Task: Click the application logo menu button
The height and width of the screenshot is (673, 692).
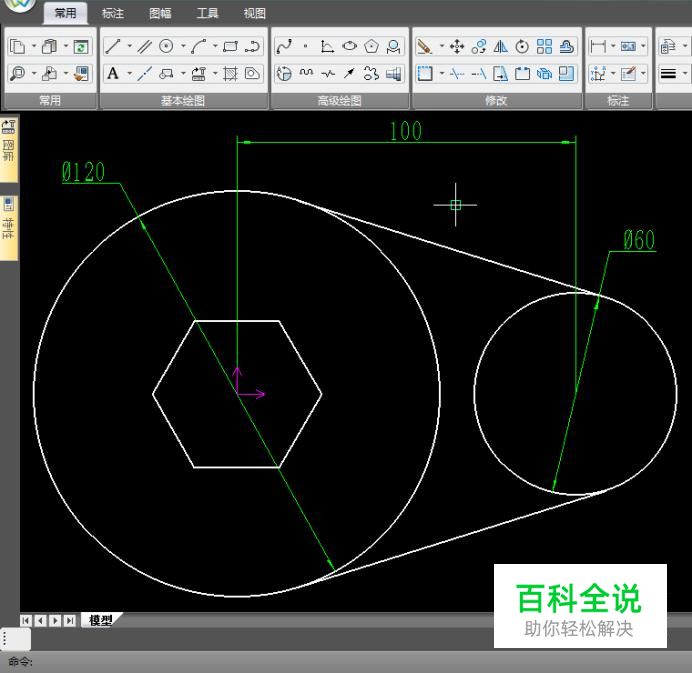Action: 19,5
